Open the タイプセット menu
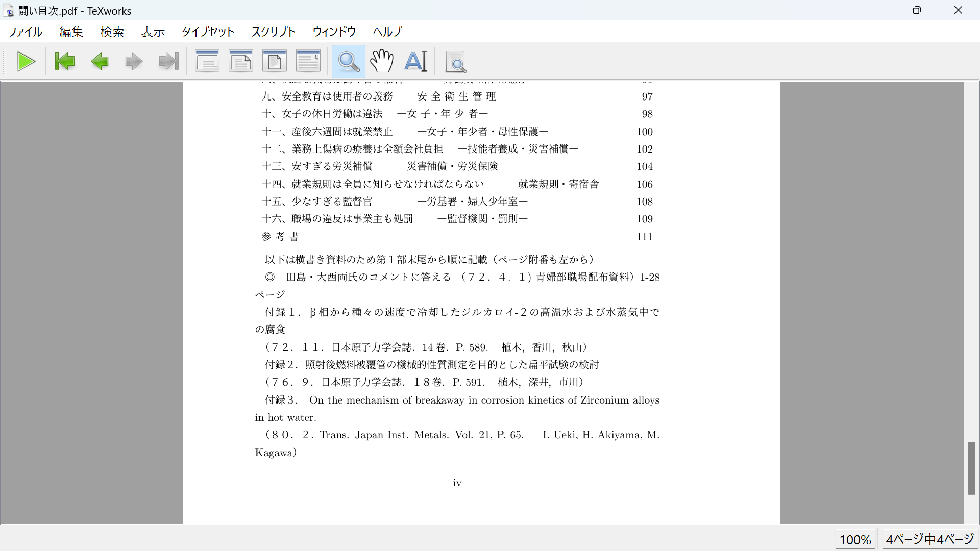The width and height of the screenshot is (980, 551). click(x=208, y=32)
